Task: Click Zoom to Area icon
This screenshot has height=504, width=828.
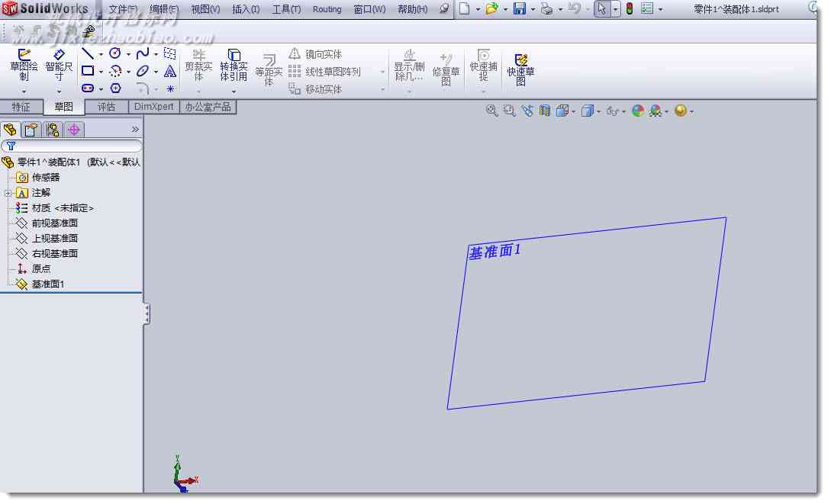Action: tap(509, 111)
